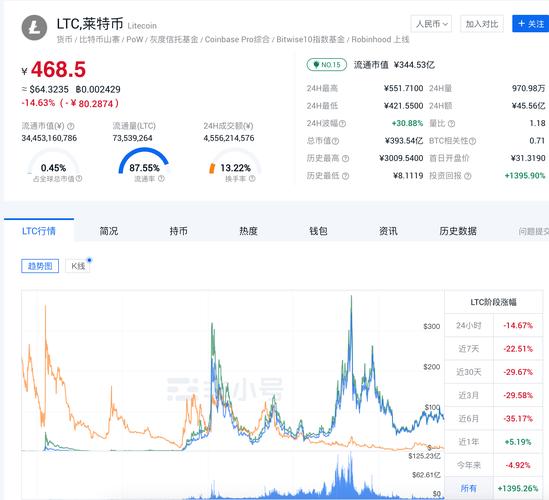The image size is (549, 500).
Task: Switch to the 历史数据 tab
Action: [x=458, y=231]
